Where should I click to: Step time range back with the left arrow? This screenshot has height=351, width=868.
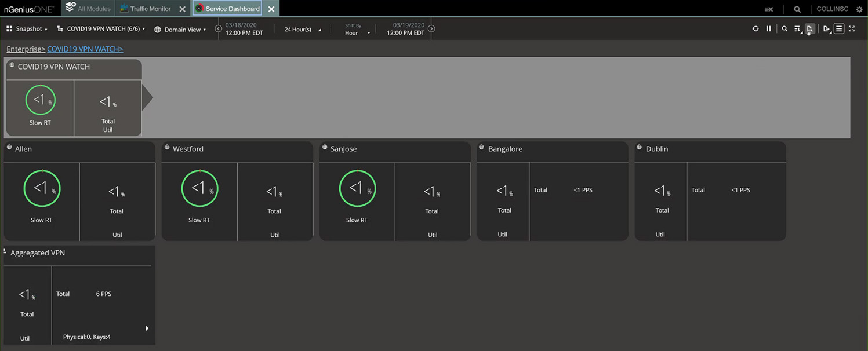tap(219, 28)
